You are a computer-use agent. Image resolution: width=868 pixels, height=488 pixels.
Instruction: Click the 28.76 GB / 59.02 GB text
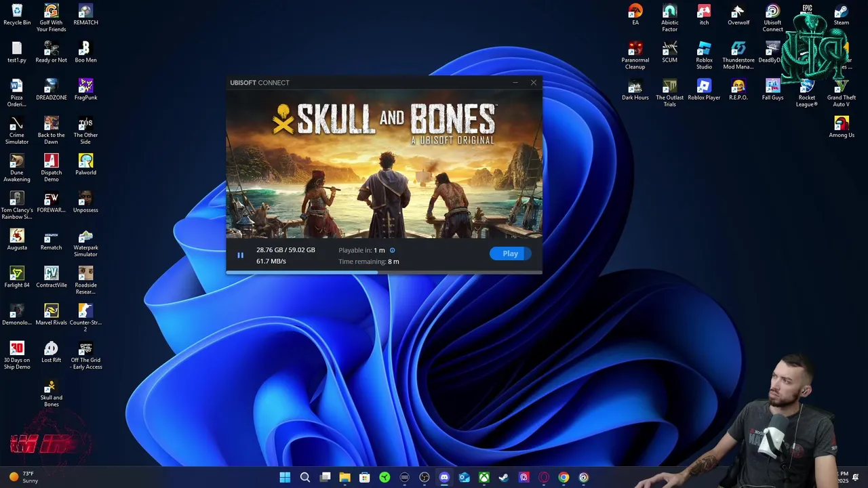pyautogui.click(x=285, y=250)
